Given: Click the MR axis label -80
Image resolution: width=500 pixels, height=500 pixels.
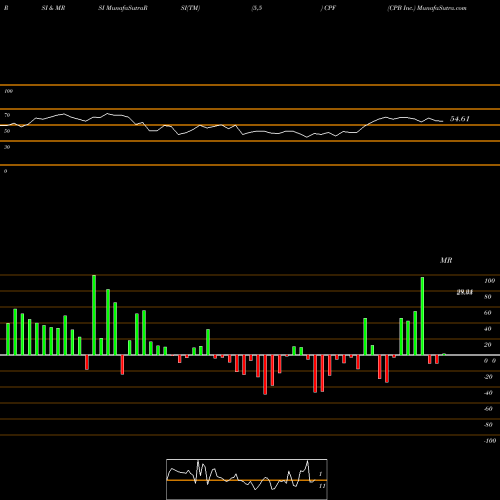Looking at the screenshot, I should (488, 425).
